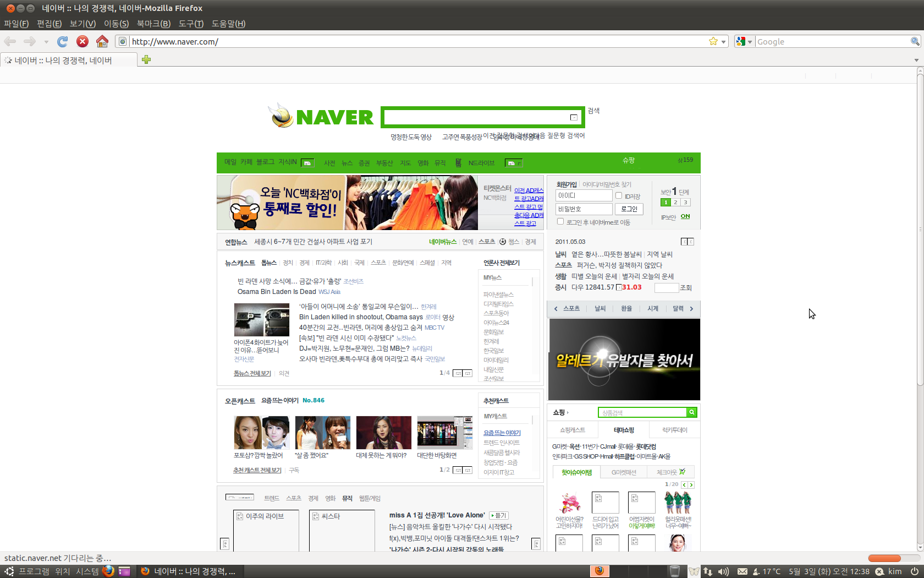Screen dimensions: 924x578
Task: Click the 로그인 button
Action: point(629,209)
